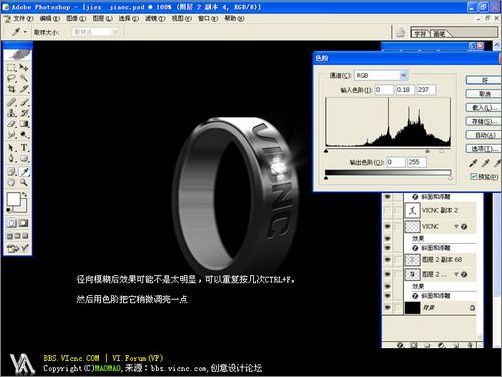Click the 自动 auto button in Levels
This screenshot has height=377, width=502.
[484, 135]
